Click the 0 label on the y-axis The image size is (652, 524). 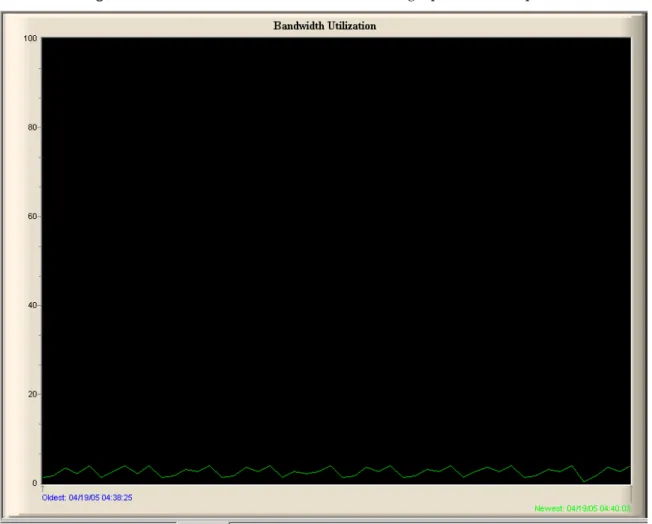(35, 483)
